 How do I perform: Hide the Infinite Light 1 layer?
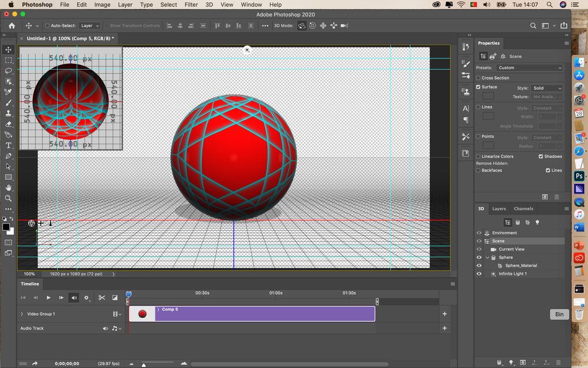click(478, 274)
